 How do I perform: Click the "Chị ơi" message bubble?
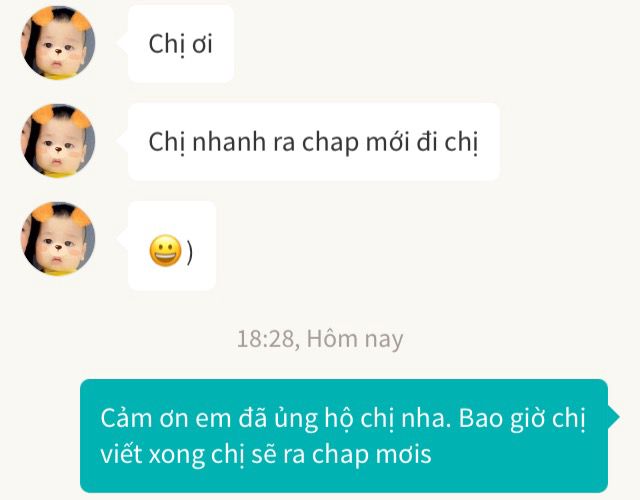coord(181,44)
